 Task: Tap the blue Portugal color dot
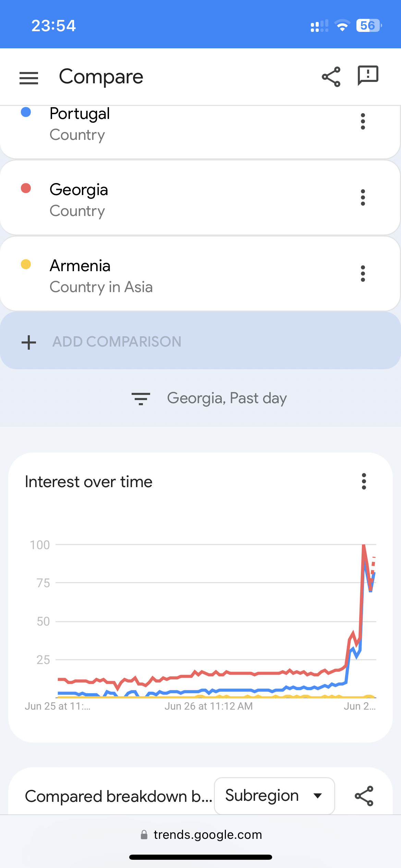pos(26,112)
